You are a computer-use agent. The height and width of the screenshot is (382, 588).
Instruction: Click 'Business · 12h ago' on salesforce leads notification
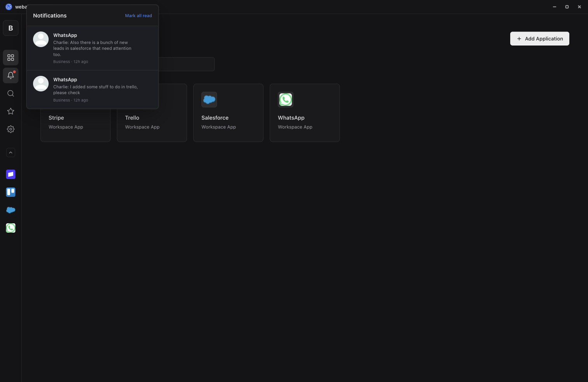[71, 62]
